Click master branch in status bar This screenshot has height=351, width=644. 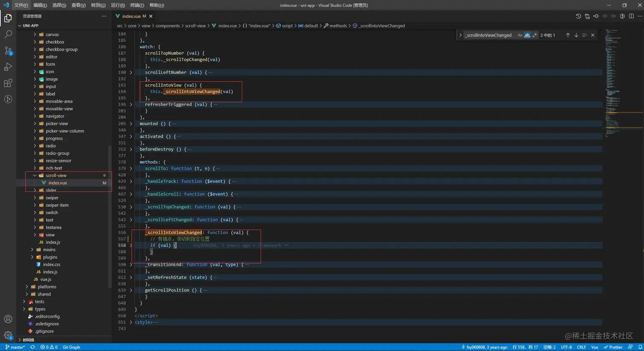point(15,347)
